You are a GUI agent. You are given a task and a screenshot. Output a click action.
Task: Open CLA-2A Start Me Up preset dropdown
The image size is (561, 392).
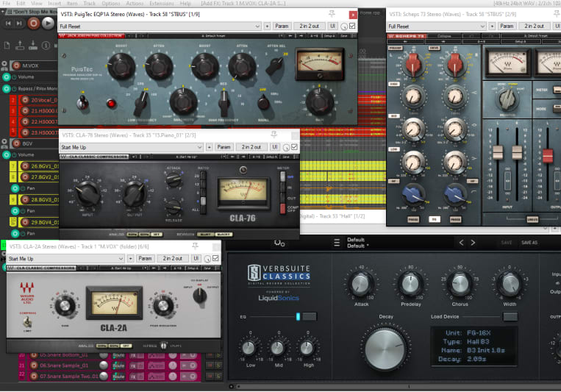pyautogui.click(x=65, y=258)
